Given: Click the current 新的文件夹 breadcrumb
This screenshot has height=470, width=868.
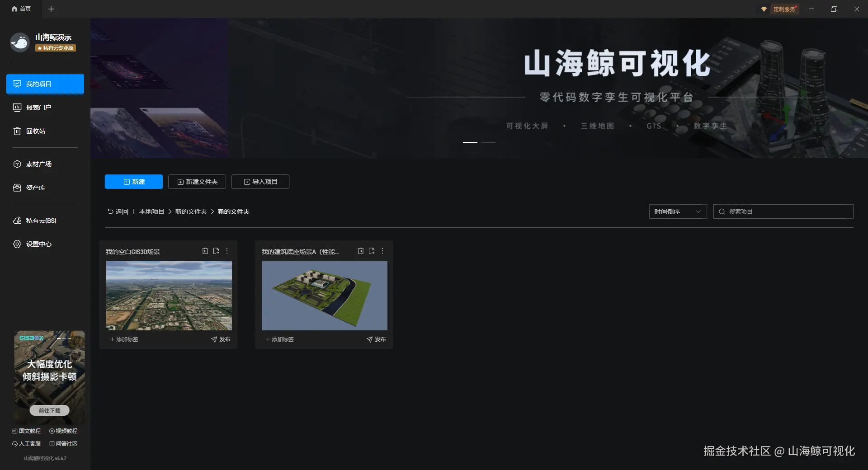Looking at the screenshot, I should click(234, 211).
